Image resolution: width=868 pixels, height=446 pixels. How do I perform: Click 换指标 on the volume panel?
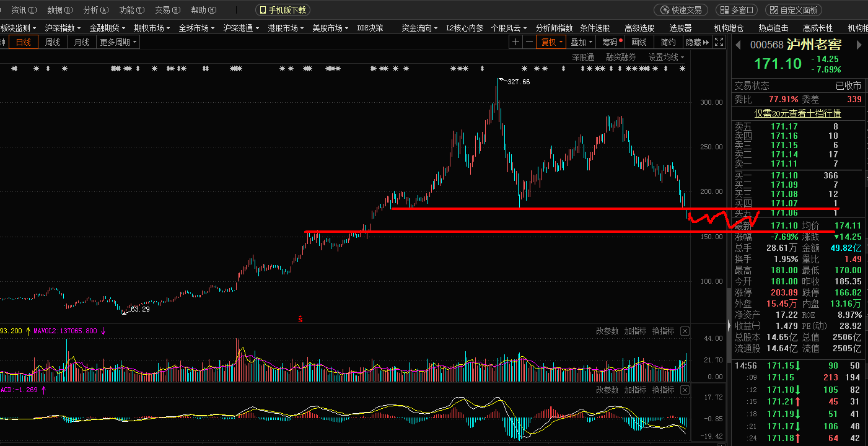coord(663,331)
